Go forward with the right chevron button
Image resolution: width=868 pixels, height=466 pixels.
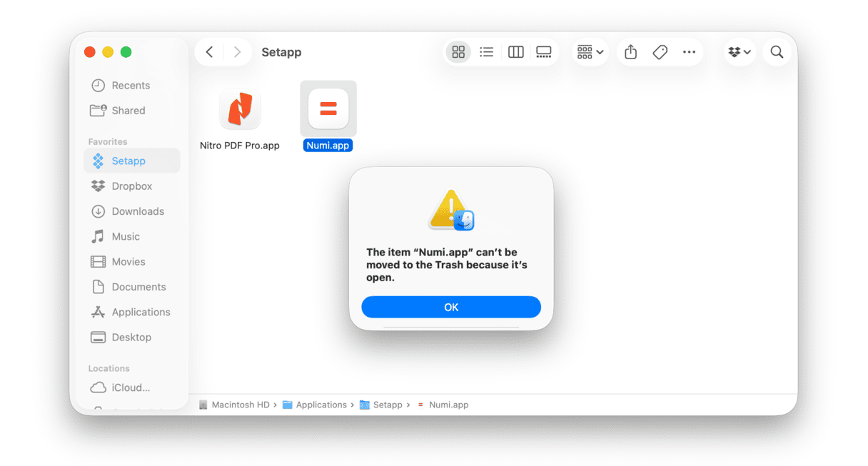tap(237, 52)
